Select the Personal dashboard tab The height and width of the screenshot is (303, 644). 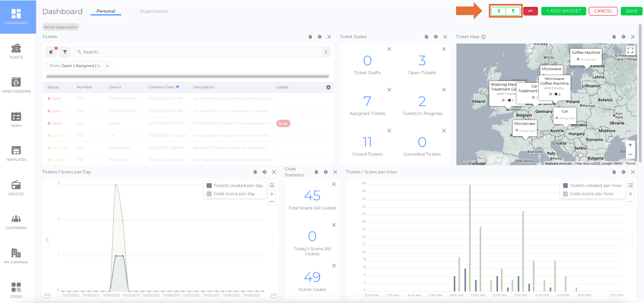[106, 11]
